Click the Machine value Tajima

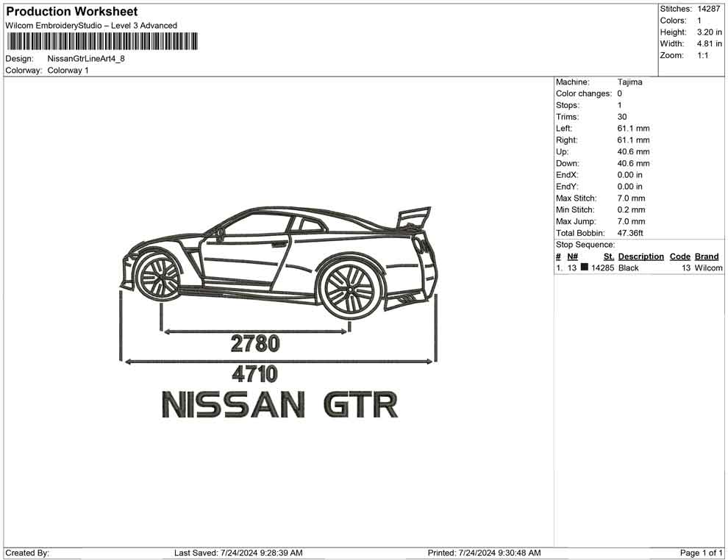pyautogui.click(x=629, y=82)
